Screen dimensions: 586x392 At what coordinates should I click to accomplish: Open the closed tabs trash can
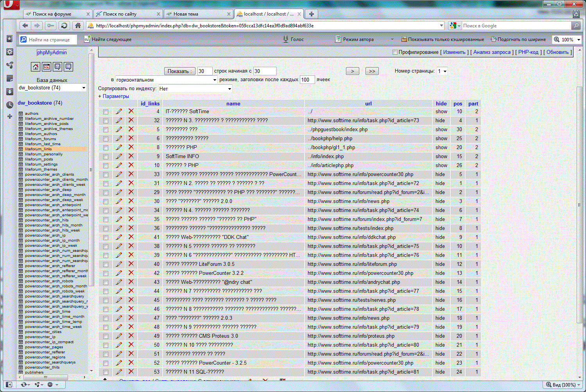[576, 14]
